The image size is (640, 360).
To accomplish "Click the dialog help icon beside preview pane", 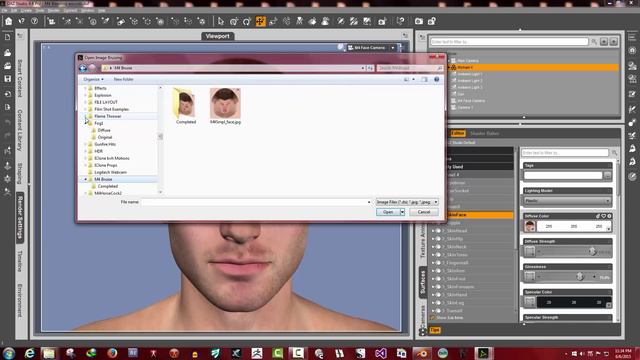I will [x=436, y=79].
